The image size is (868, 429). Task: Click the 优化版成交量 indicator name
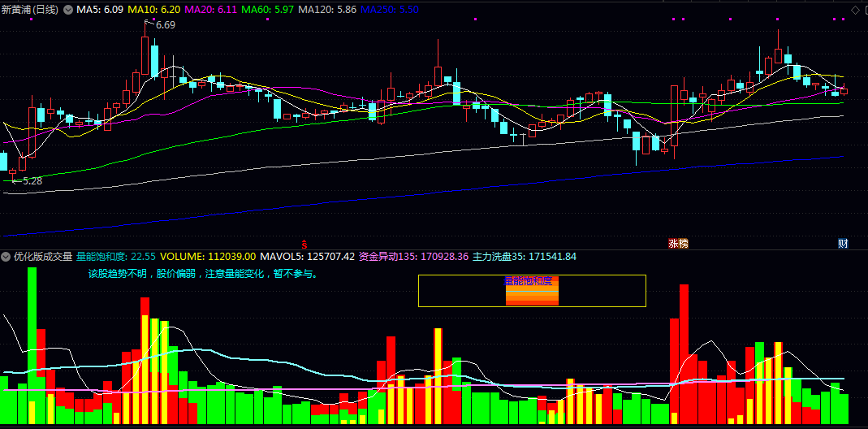coord(43,257)
